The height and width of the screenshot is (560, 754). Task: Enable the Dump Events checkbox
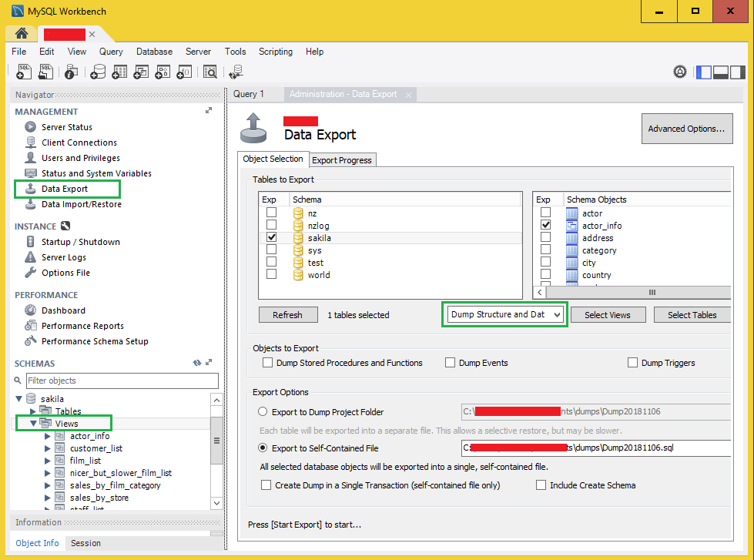(450, 363)
